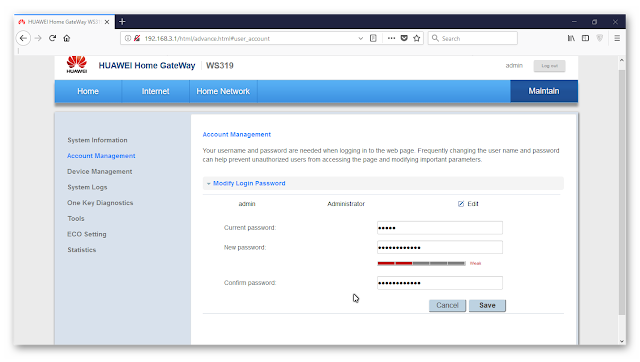Click the scrollbar up arrow

click(x=622, y=60)
